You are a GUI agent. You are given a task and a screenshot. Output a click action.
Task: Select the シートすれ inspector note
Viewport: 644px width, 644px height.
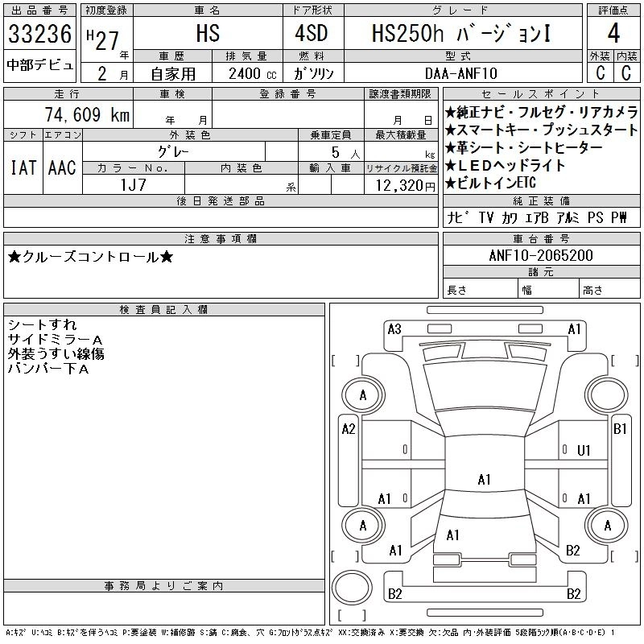(42, 325)
